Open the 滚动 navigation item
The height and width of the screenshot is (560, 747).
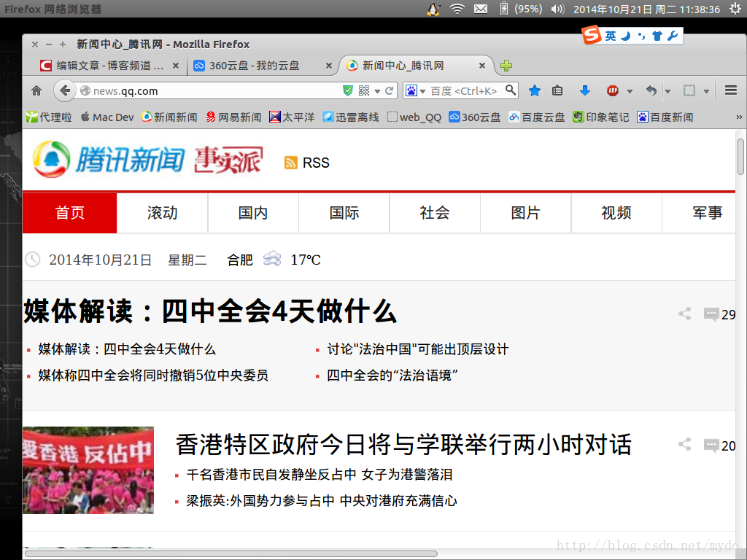point(163,213)
